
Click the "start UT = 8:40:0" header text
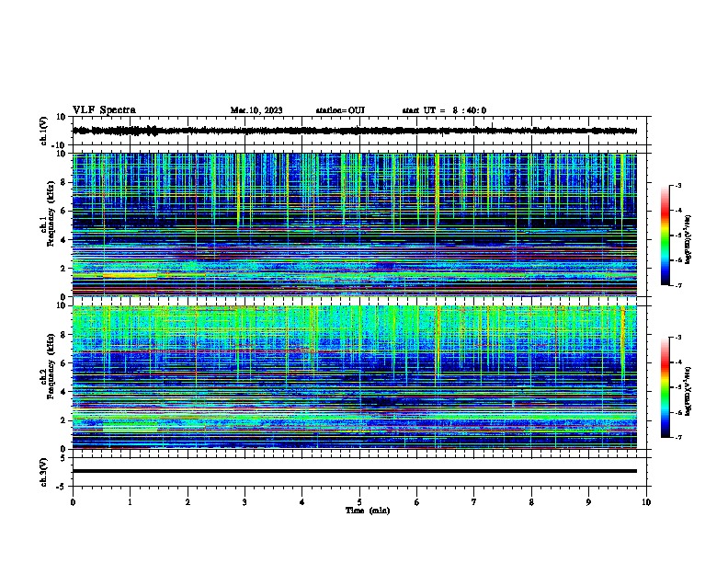pos(444,110)
